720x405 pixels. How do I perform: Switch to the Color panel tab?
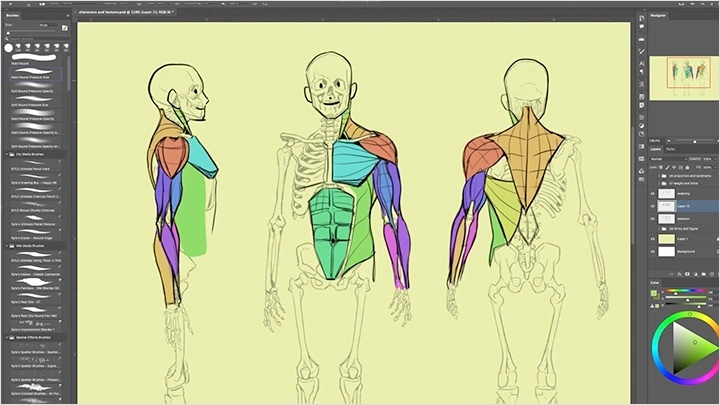(x=655, y=282)
